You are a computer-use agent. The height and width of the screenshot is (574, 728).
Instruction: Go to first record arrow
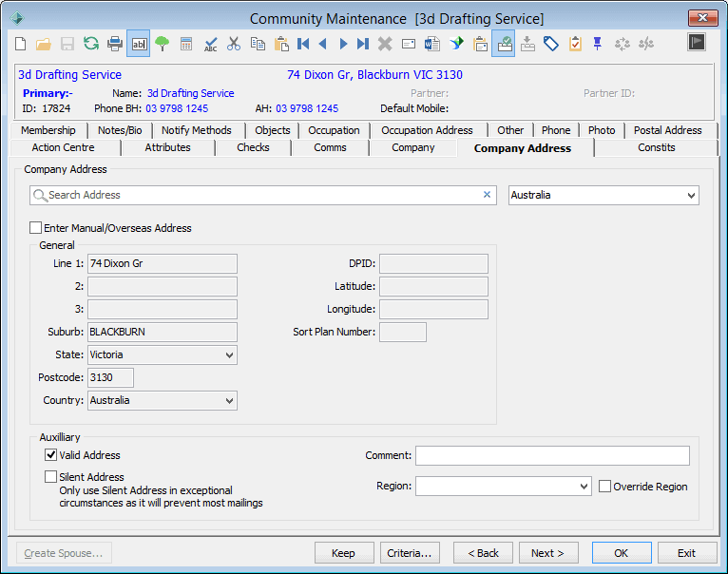coord(303,44)
